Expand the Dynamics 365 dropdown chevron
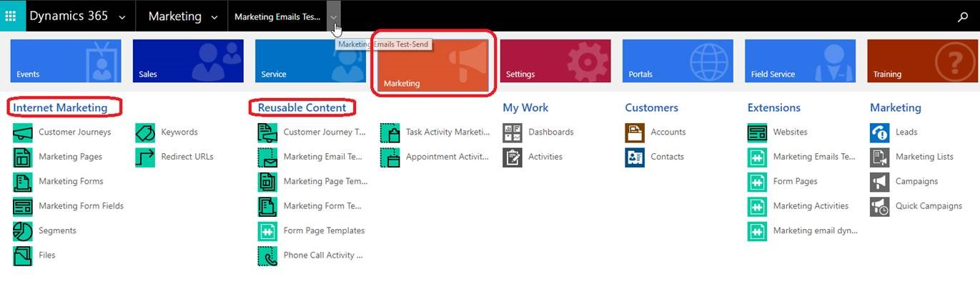980x282 pixels. 122,17
